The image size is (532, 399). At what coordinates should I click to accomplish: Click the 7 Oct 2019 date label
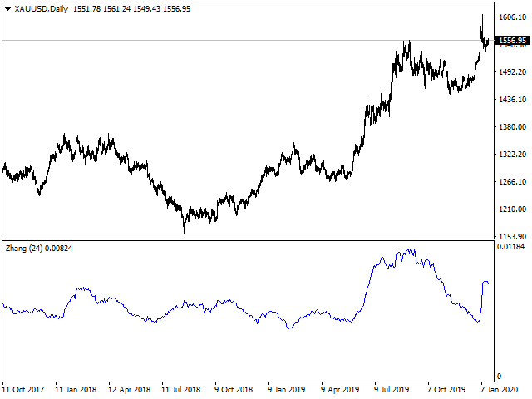[446, 390]
